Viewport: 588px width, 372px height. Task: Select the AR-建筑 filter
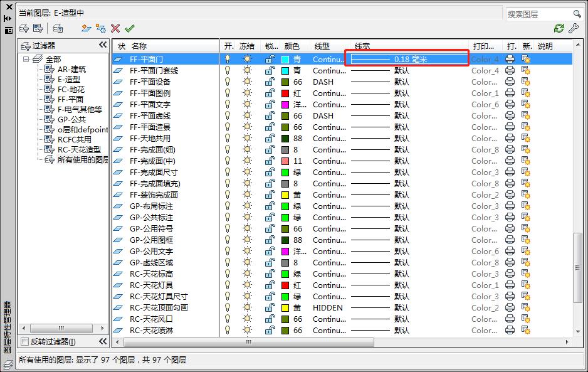point(71,69)
